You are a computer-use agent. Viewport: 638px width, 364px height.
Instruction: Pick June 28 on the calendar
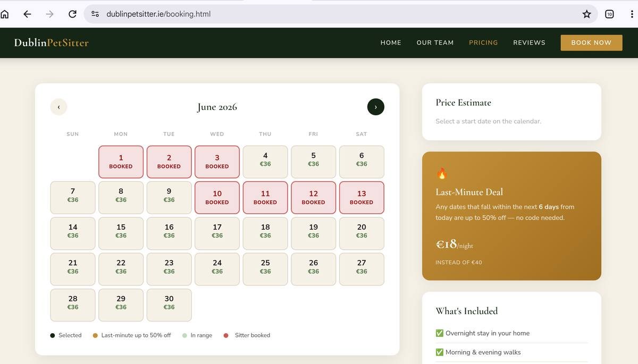tap(73, 305)
